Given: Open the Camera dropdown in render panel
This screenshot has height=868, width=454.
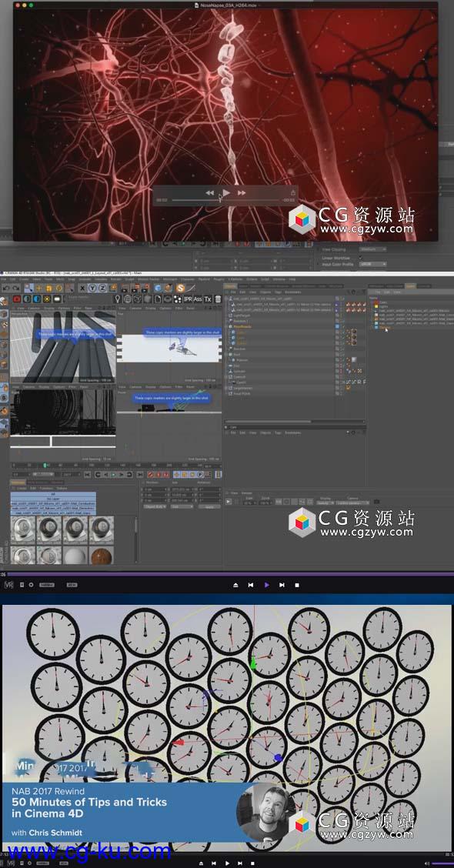Looking at the screenshot, I should click(352, 502).
